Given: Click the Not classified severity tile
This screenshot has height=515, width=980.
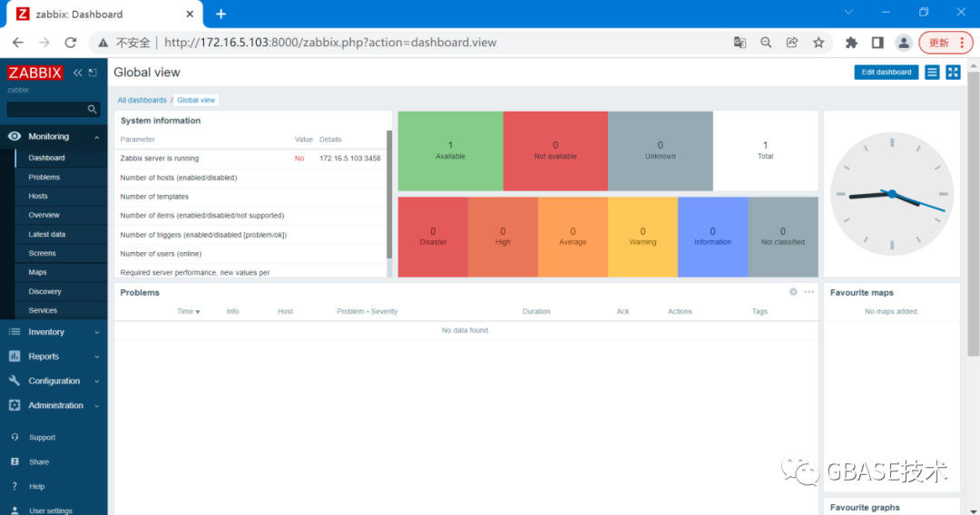Looking at the screenshot, I should pyautogui.click(x=783, y=237).
